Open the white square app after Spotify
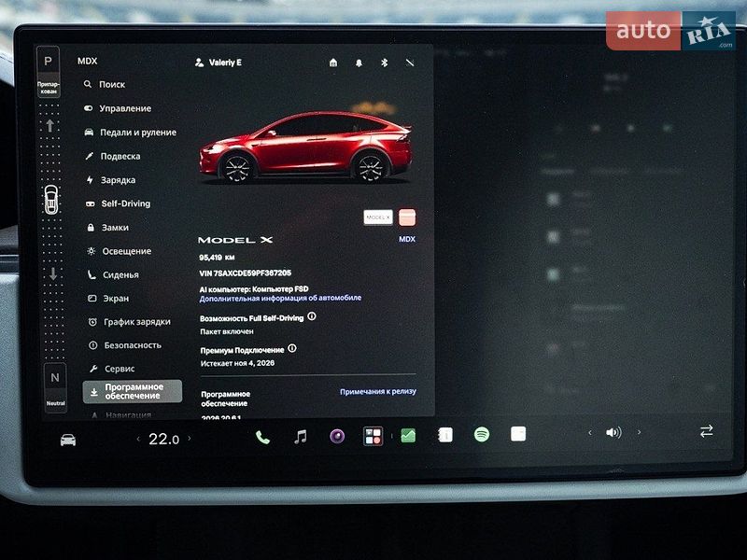Image resolution: width=747 pixels, height=560 pixels. pyautogui.click(x=518, y=434)
